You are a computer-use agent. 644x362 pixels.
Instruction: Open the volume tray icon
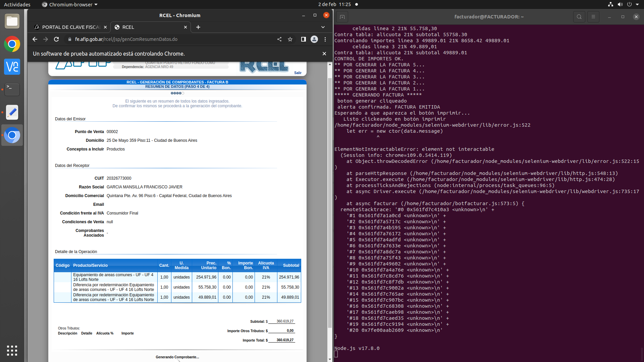(620, 4)
